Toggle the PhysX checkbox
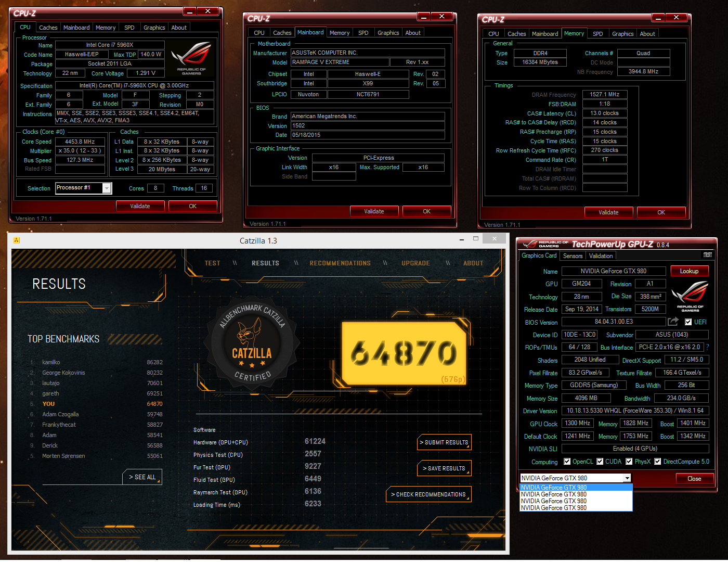Screen dimensions: 728x562 click(629, 462)
